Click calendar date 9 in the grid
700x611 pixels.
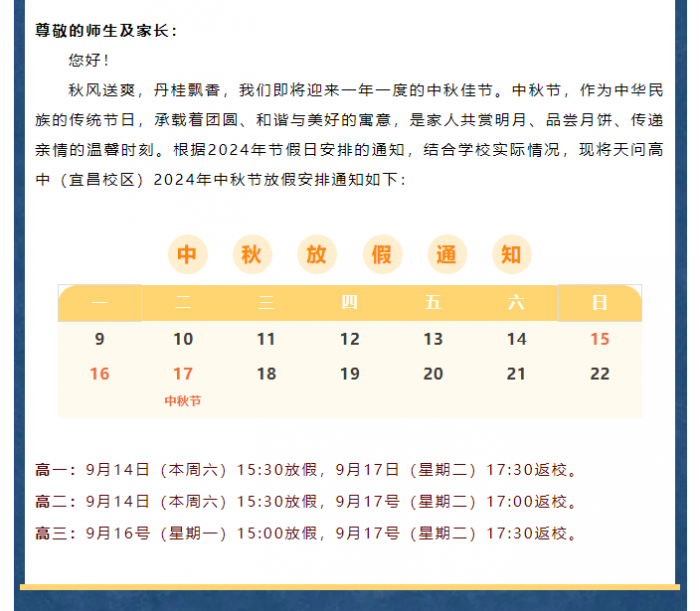99,339
